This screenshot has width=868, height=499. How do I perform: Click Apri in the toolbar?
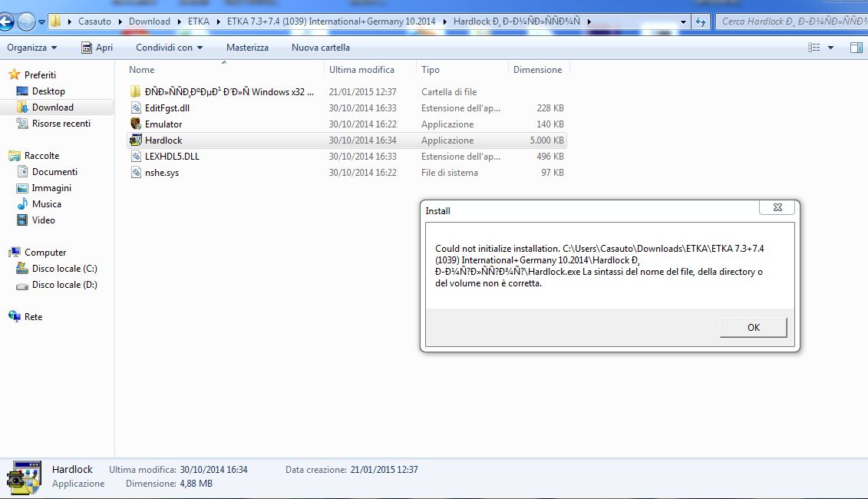click(x=97, y=48)
